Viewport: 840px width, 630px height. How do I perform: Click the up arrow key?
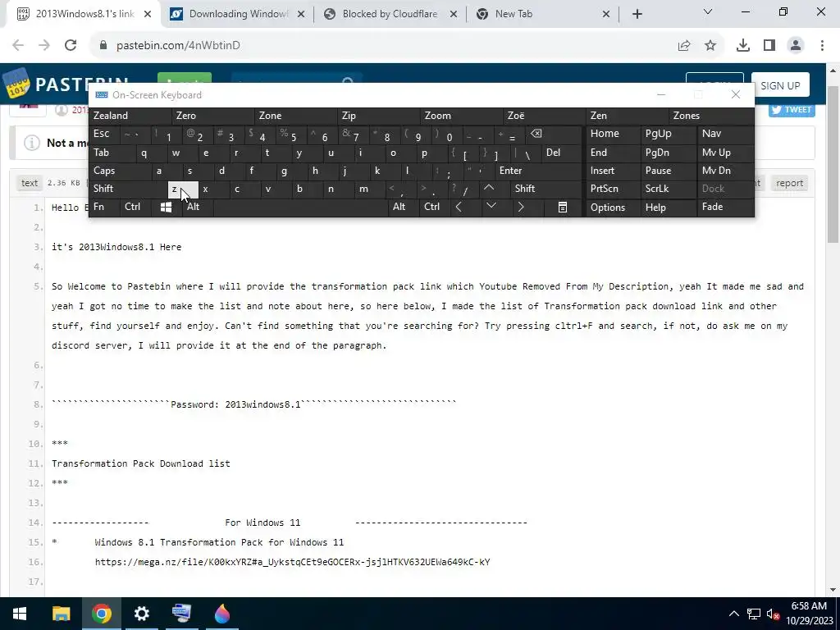pyautogui.click(x=489, y=188)
